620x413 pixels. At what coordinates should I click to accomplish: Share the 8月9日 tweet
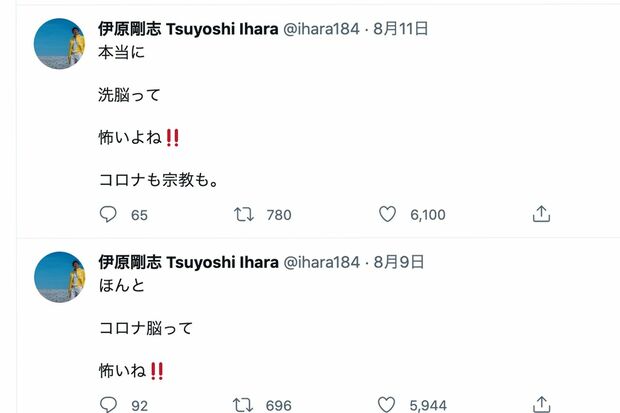coord(541,404)
